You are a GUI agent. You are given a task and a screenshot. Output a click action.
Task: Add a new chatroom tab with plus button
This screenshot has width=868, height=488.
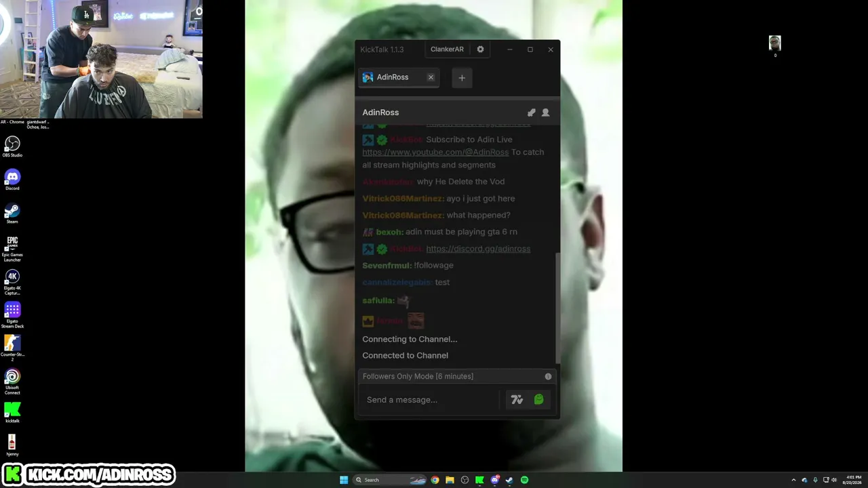click(462, 78)
